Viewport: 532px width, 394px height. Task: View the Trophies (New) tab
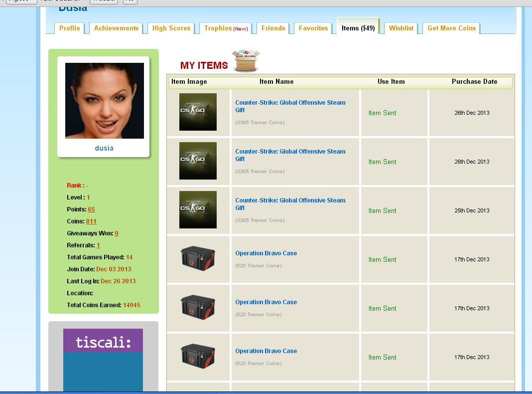pos(226,28)
